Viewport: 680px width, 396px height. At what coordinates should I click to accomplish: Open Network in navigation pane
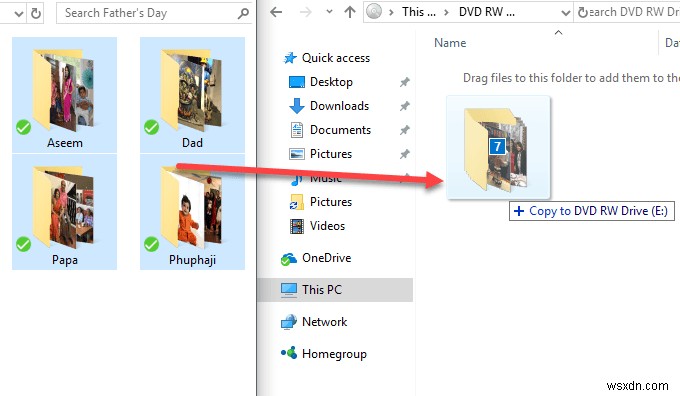(324, 322)
